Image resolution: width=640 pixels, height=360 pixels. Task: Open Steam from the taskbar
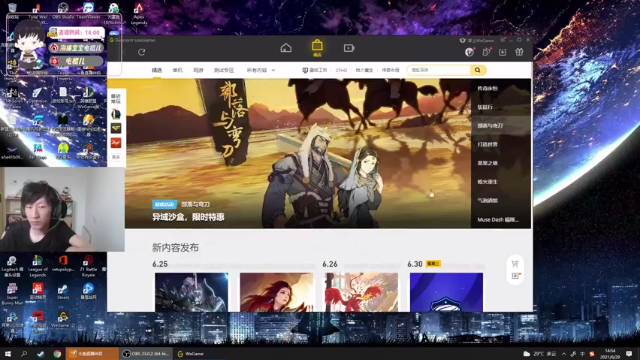(40, 354)
